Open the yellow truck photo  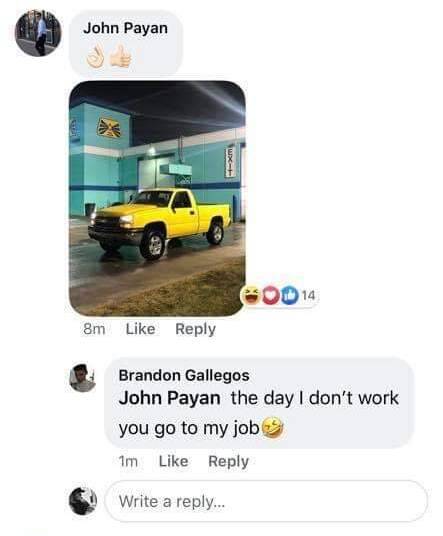coord(157,198)
